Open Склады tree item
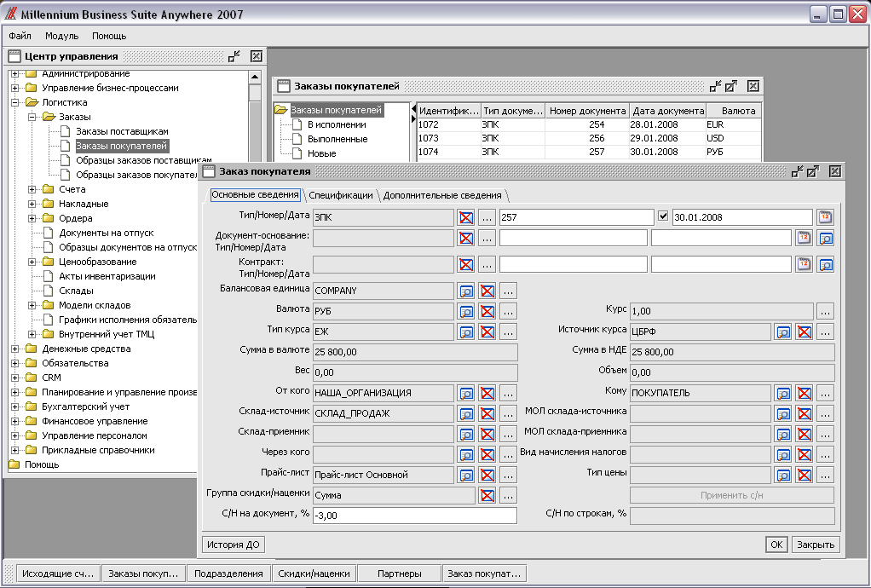This screenshot has width=871, height=588. click(76, 291)
